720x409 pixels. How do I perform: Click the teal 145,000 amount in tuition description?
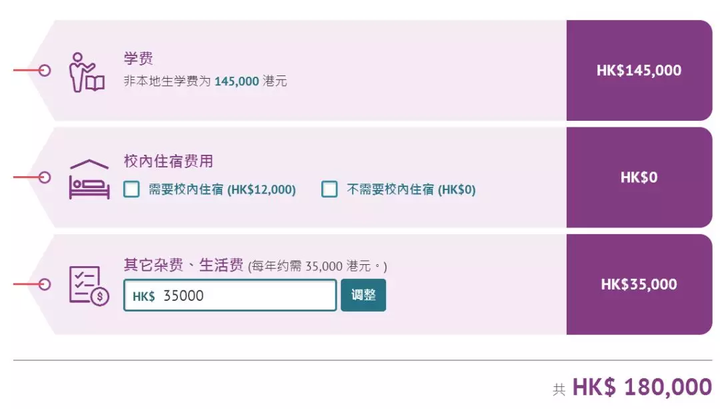point(236,81)
